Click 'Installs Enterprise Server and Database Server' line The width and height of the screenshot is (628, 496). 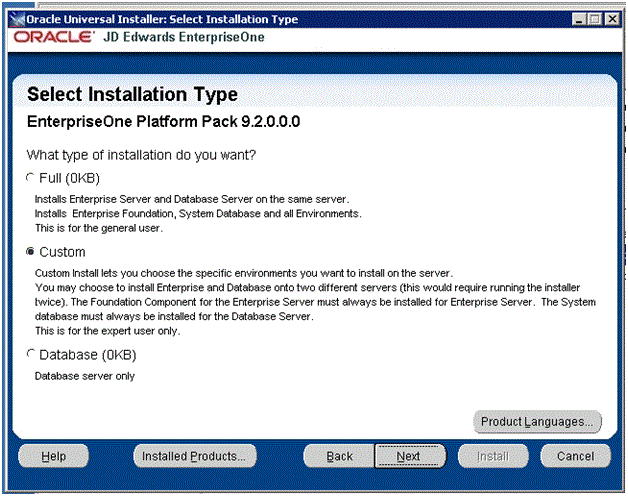(x=192, y=199)
